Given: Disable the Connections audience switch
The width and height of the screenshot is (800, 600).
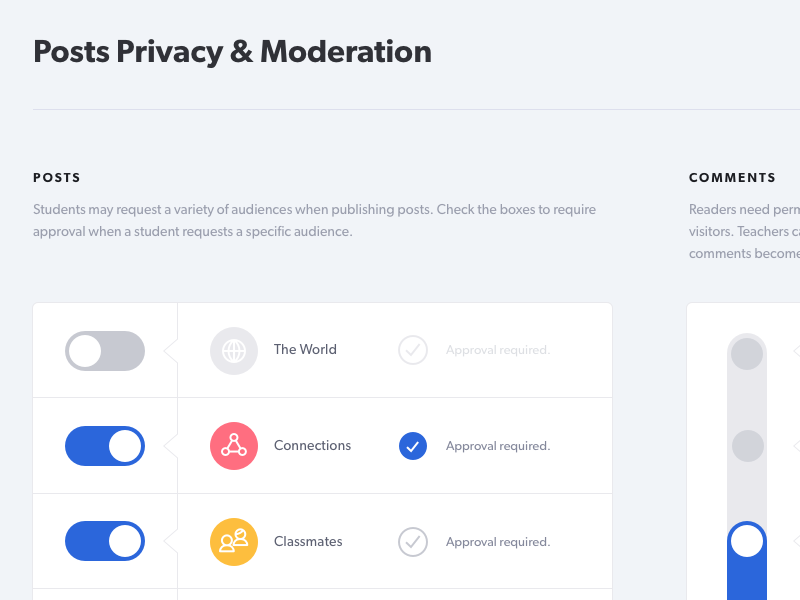Looking at the screenshot, I should 105,446.
